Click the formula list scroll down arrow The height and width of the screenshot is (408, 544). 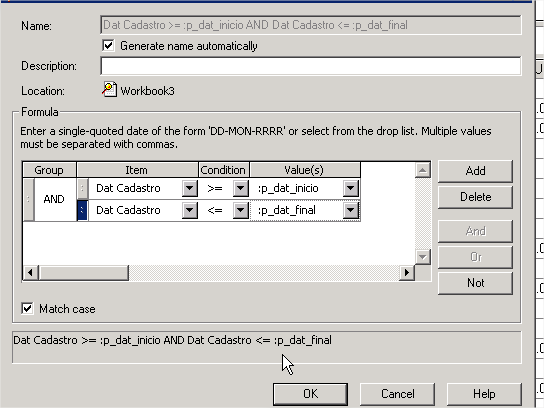[423, 257]
